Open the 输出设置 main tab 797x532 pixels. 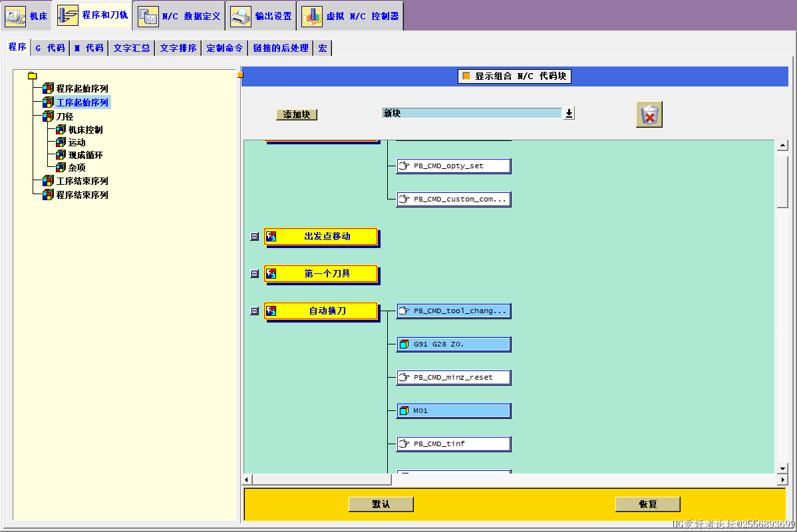click(x=261, y=16)
